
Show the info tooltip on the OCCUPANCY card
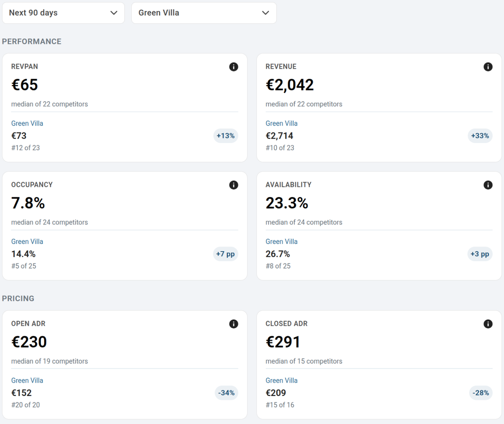click(234, 185)
